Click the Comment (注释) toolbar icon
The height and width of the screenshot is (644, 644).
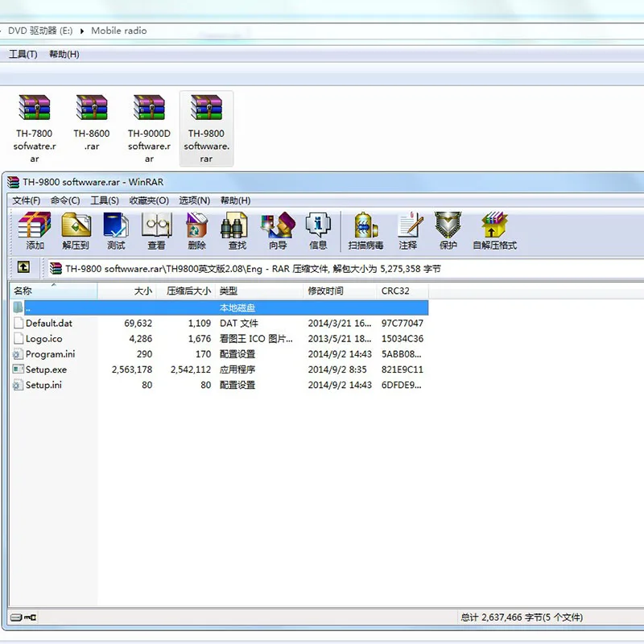click(408, 230)
